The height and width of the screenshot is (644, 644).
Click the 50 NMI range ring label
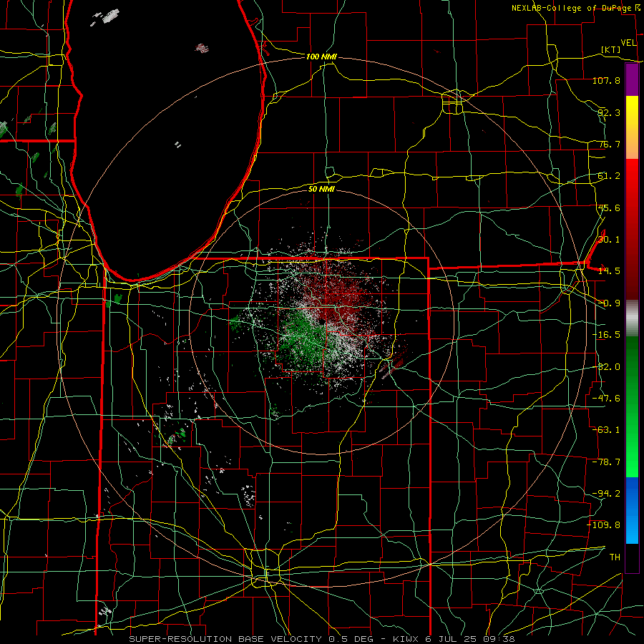(321, 189)
